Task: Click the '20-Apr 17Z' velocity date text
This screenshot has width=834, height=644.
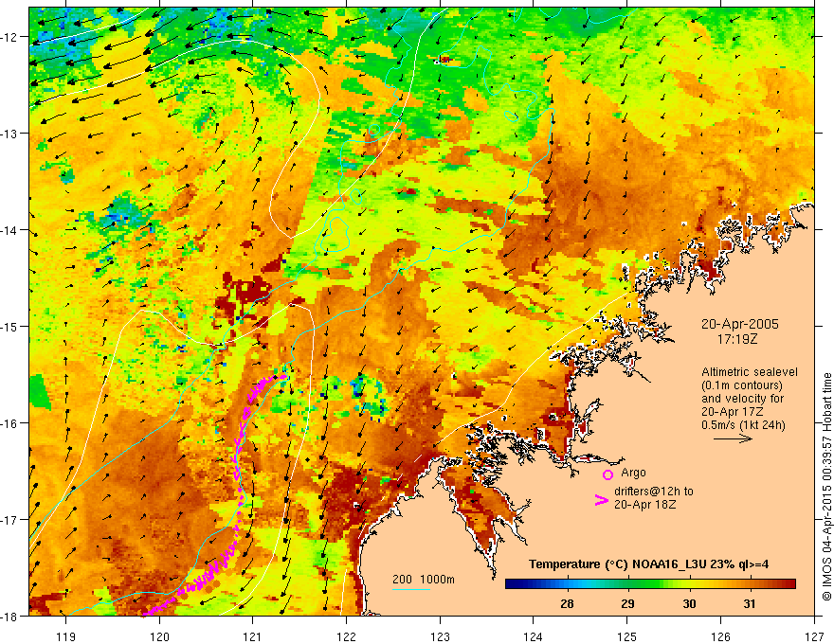Action: pyautogui.click(x=732, y=412)
